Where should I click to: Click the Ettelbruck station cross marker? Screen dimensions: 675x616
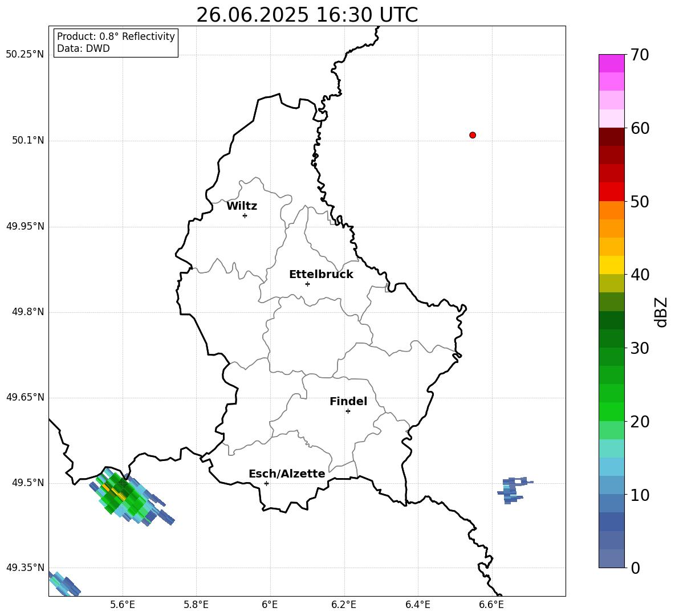[x=307, y=284]
